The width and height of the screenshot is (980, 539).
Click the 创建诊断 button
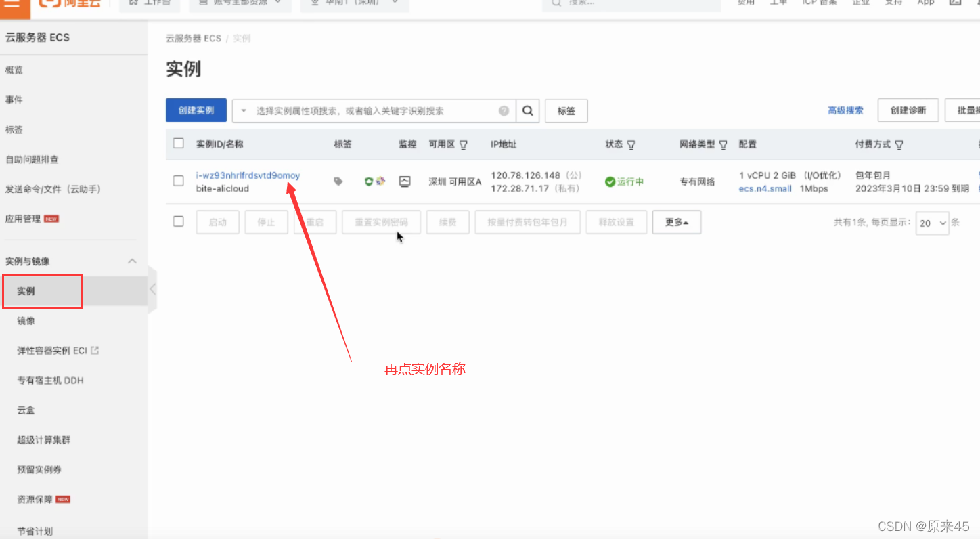click(x=908, y=110)
